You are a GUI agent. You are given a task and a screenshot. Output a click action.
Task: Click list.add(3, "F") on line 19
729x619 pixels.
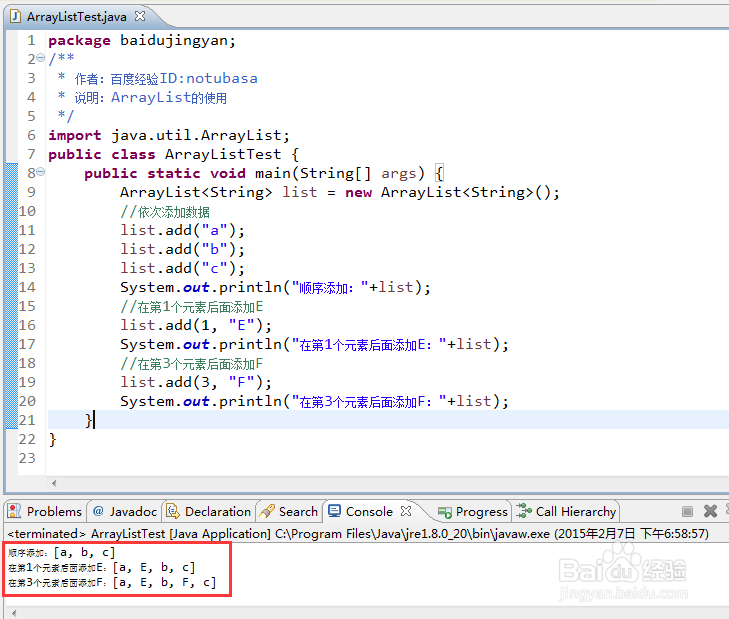[195, 382]
